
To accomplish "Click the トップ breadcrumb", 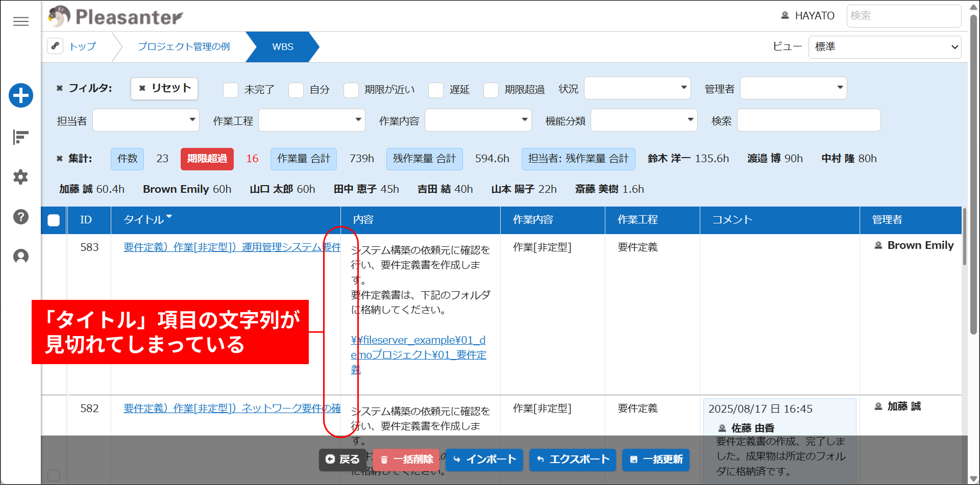I will tap(83, 46).
